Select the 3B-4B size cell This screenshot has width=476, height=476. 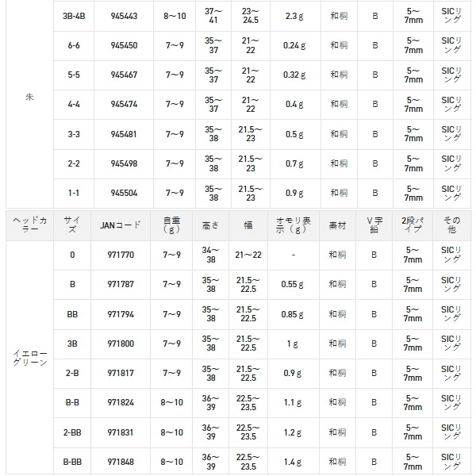pos(74,15)
